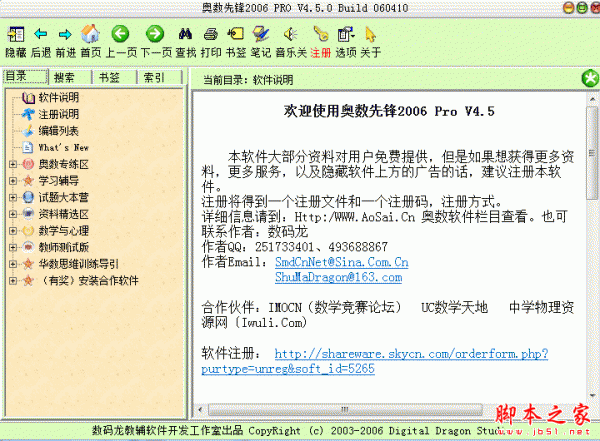The image size is (600, 441).
Task: Click the 编辑列表 tree icon
Action: pyautogui.click(x=28, y=131)
